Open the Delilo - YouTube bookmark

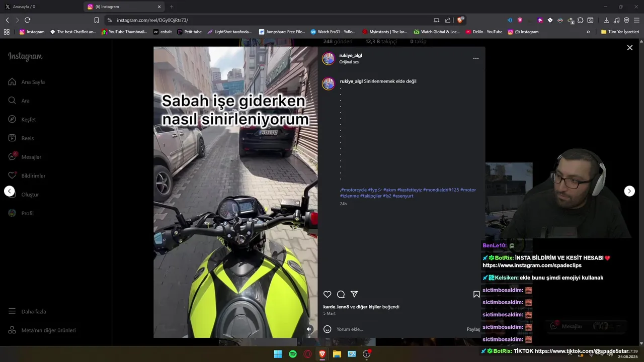pyautogui.click(x=484, y=32)
